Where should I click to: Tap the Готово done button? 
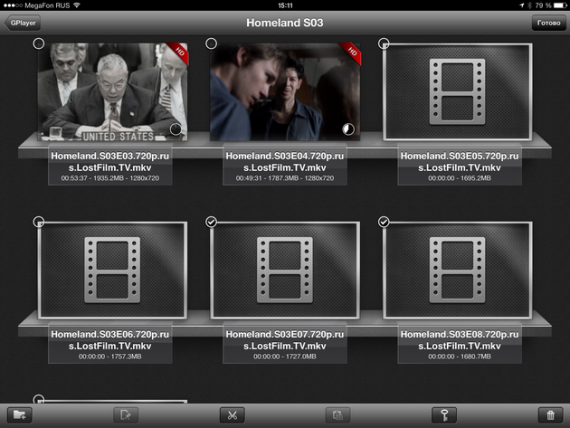549,23
